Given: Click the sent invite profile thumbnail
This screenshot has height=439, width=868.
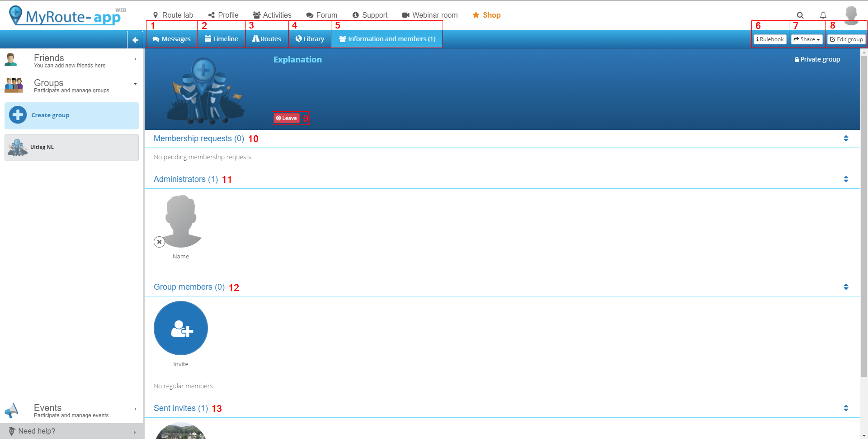Looking at the screenshot, I should [x=181, y=431].
